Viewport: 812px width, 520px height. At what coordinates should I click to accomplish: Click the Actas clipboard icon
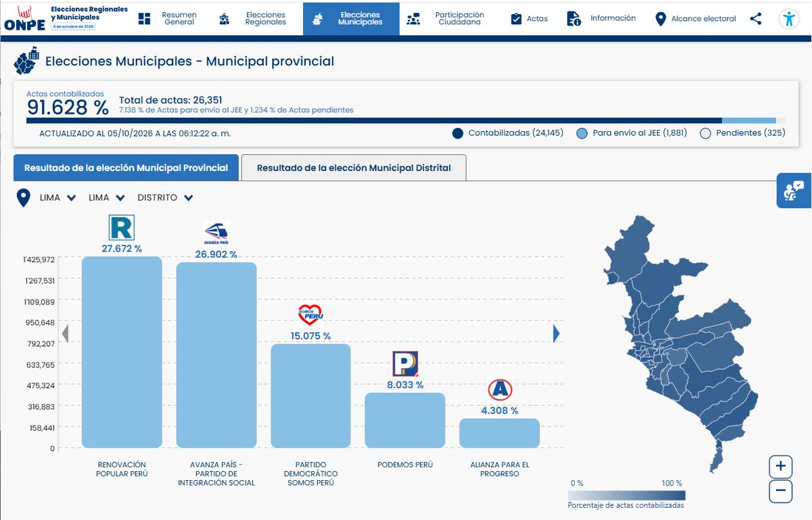tap(516, 19)
